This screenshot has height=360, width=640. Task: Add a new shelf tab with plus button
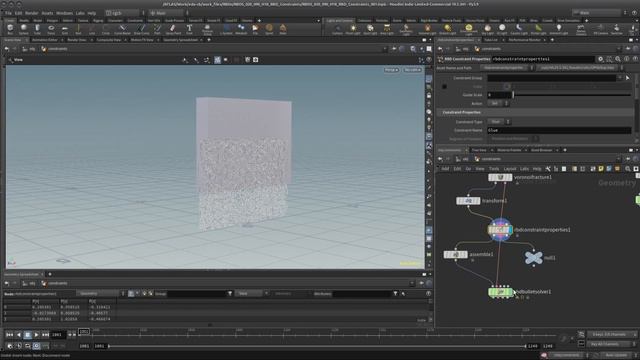click(259, 20)
